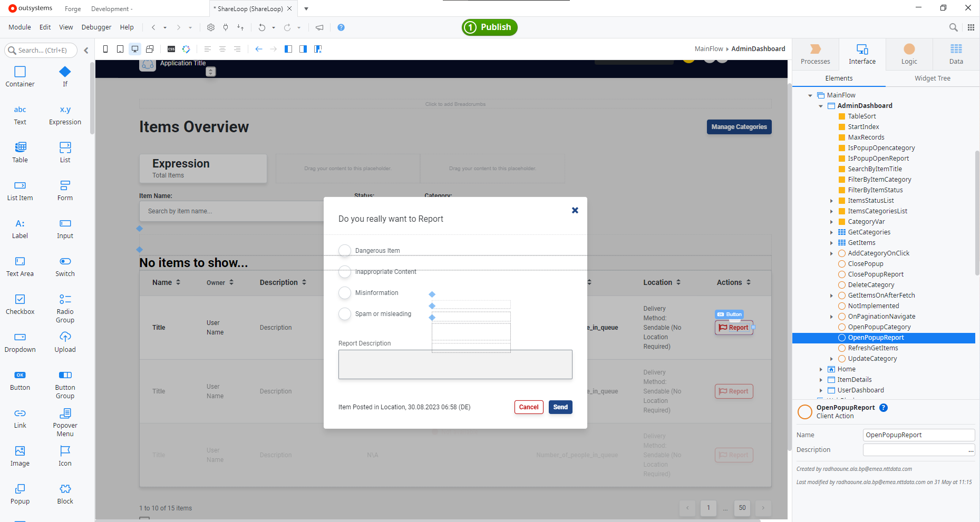This screenshot has width=980, height=522.
Task: Select the Radio Group widget
Action: 65,308
